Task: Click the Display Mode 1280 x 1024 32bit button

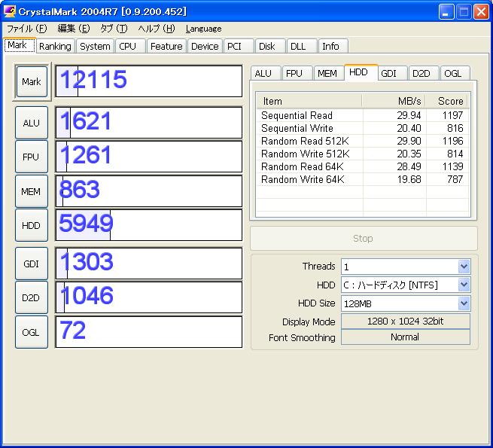Action: tap(406, 322)
